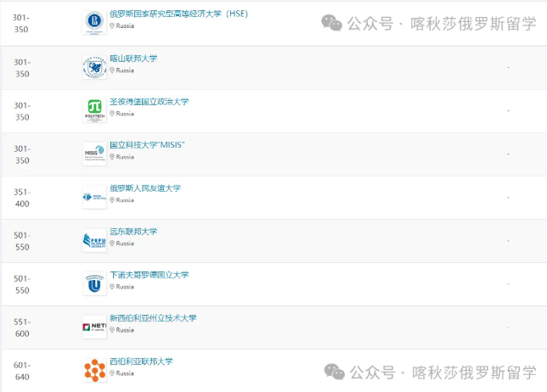Open the 西伯利亚联邦大学 link

click(x=141, y=361)
